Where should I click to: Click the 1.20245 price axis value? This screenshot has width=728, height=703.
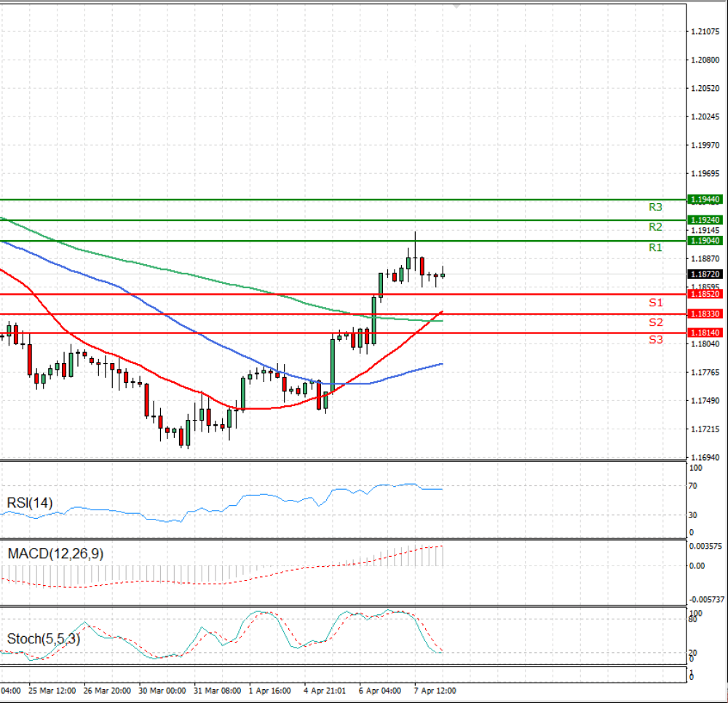pos(705,117)
